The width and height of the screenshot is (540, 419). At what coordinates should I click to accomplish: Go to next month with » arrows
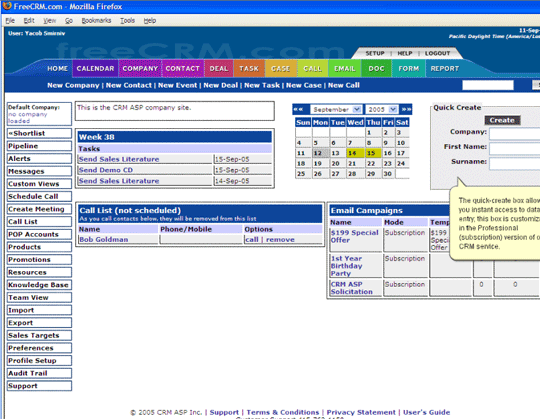[406, 109]
